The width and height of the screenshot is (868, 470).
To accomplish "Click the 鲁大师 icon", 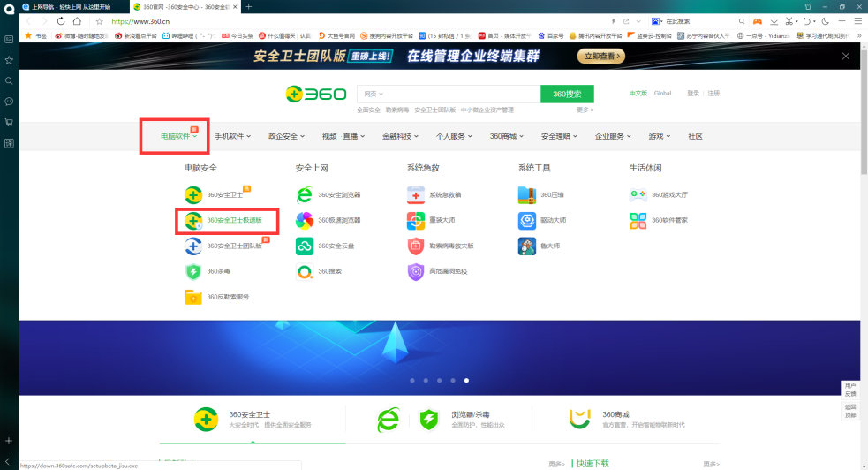I will [527, 246].
